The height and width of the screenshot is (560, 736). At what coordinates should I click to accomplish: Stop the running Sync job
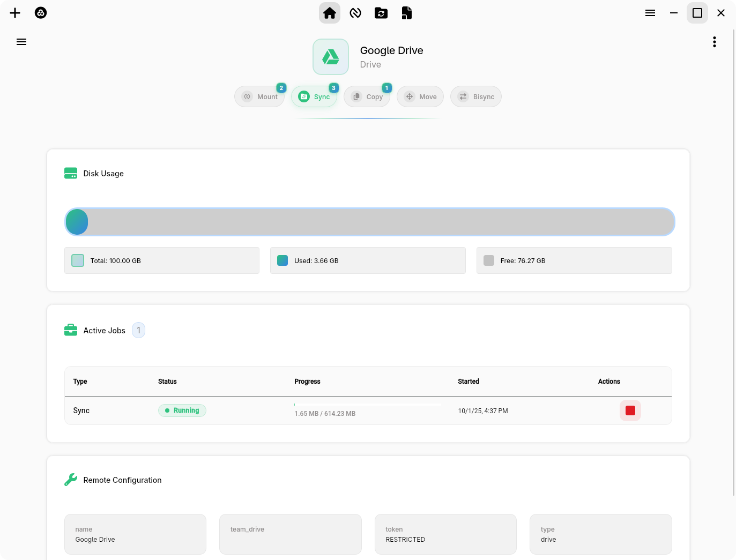click(630, 410)
